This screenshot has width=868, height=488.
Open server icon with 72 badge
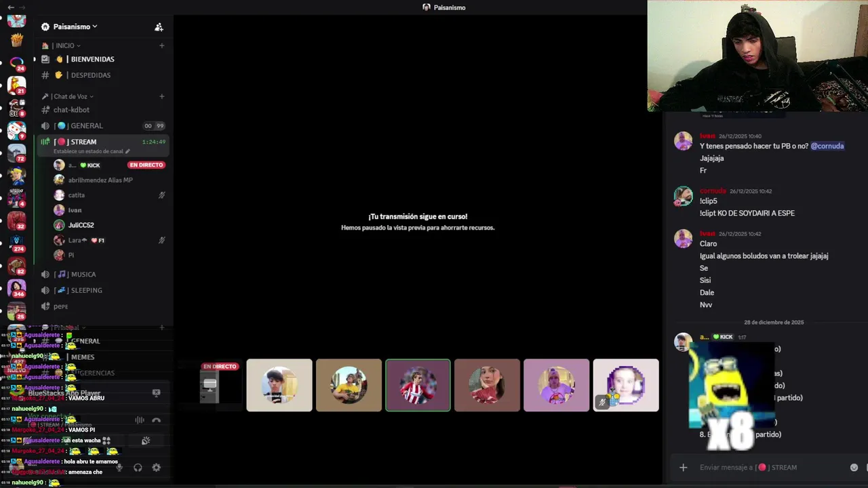click(16, 153)
